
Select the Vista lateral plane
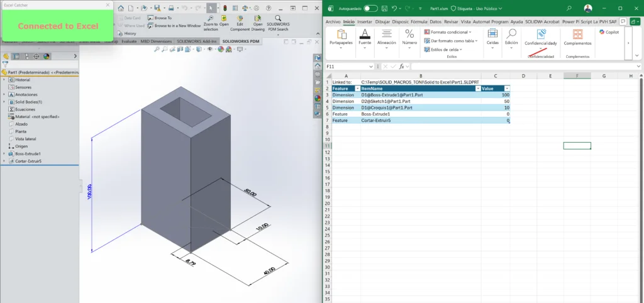22,139
